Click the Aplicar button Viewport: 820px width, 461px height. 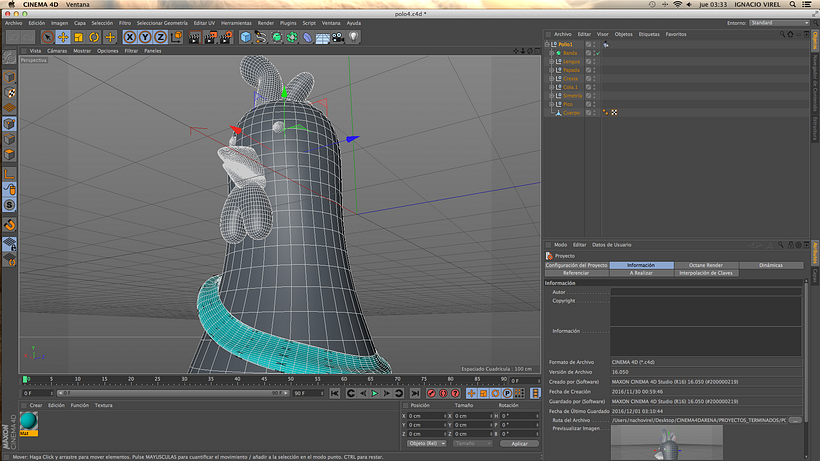519,443
